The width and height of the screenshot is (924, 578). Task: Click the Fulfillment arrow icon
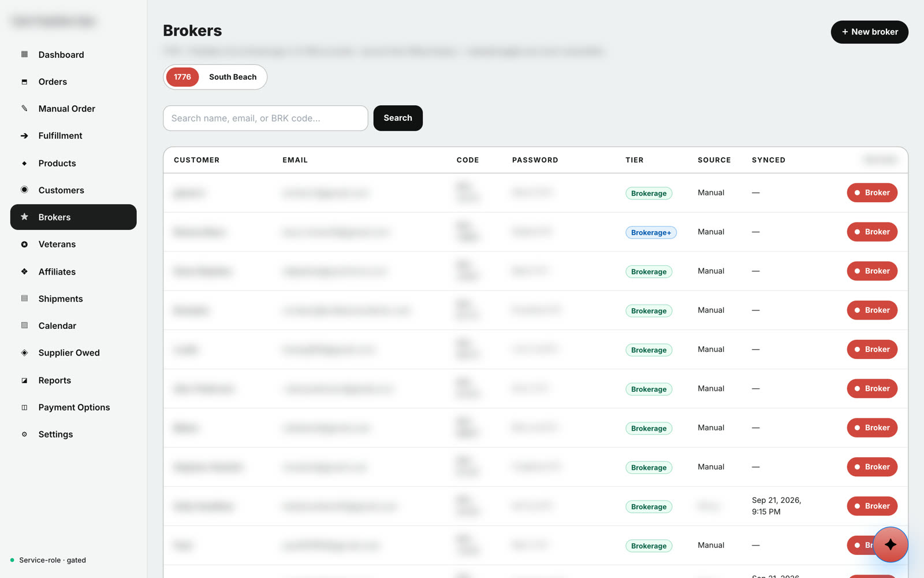pyautogui.click(x=24, y=136)
